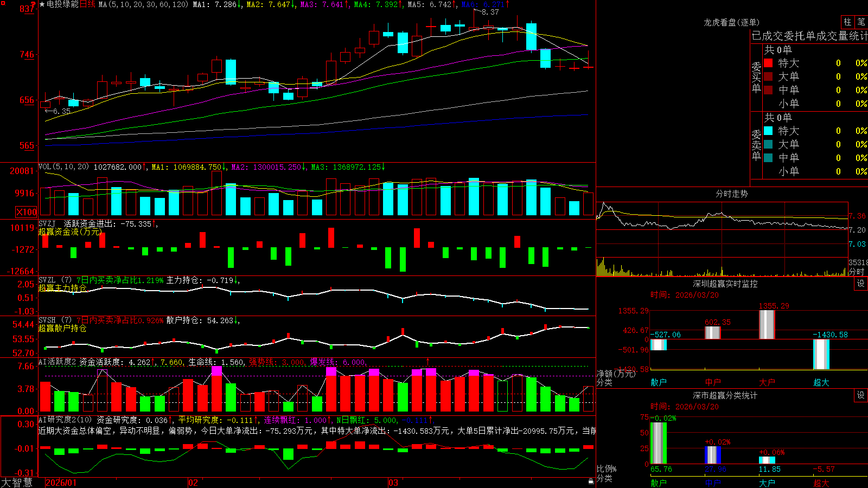
Task: Click the 2026/01 date marker on time axis
Action: click(x=61, y=483)
